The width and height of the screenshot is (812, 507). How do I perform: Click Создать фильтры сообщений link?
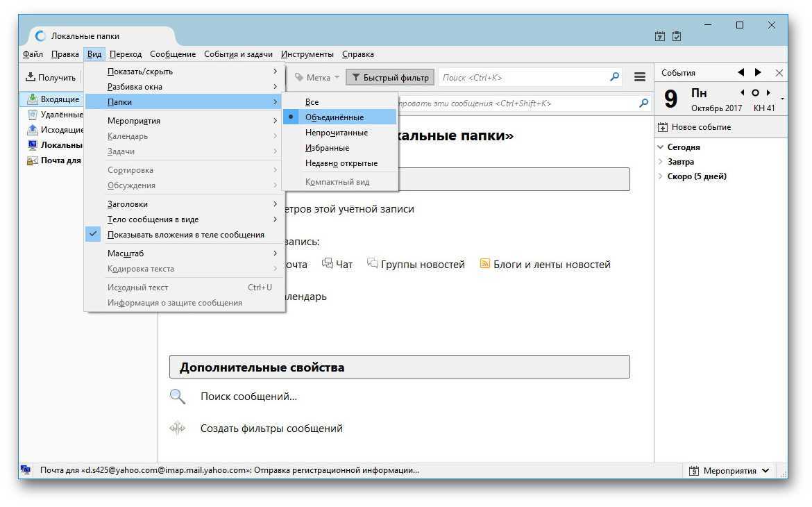coord(271,429)
